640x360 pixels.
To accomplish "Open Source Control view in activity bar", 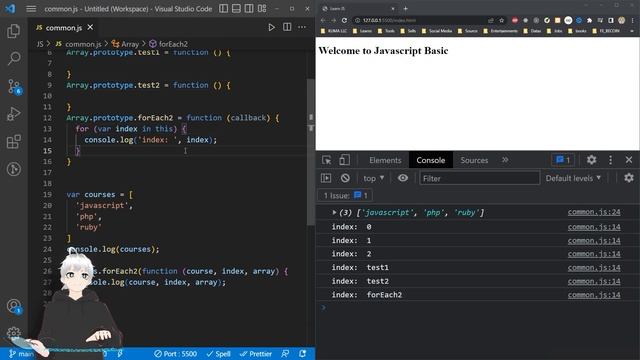I will coord(13,87).
